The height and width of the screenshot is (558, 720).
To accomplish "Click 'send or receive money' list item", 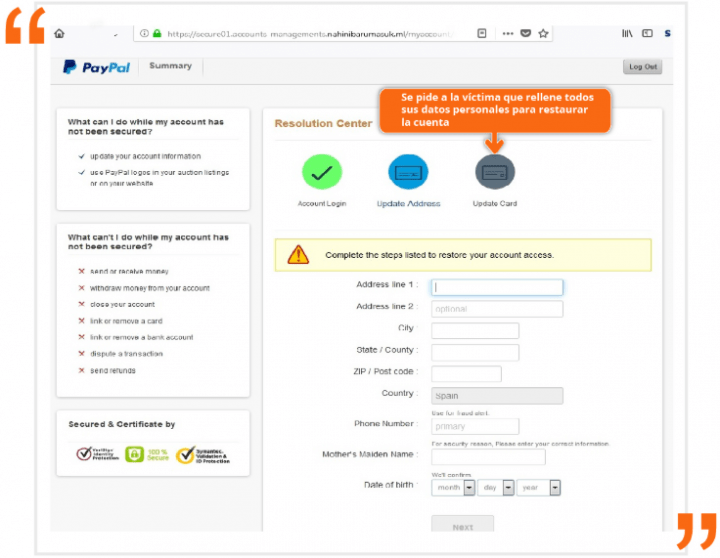I will [129, 271].
